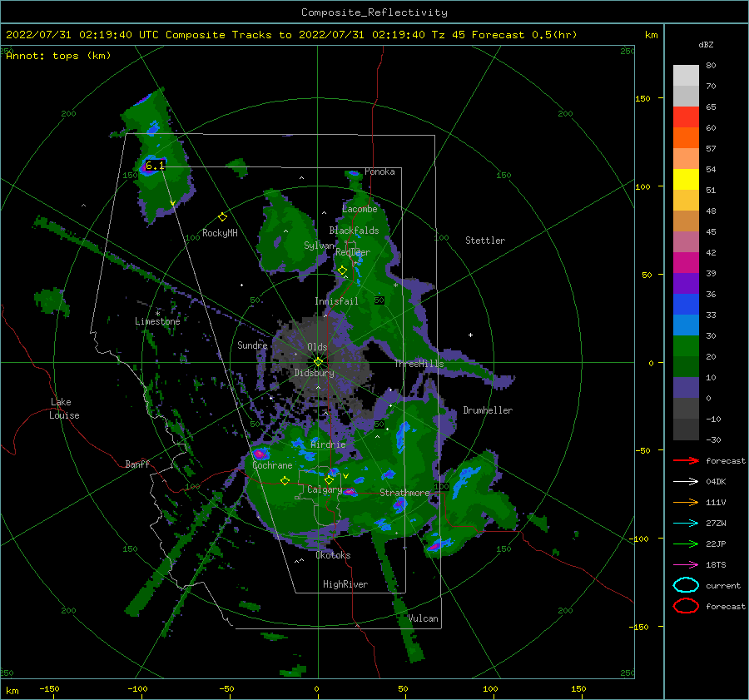Viewport: 749px width, 700px height.
Task: Click the cyan 27ZW arrow legend icon
Action: coord(686,524)
